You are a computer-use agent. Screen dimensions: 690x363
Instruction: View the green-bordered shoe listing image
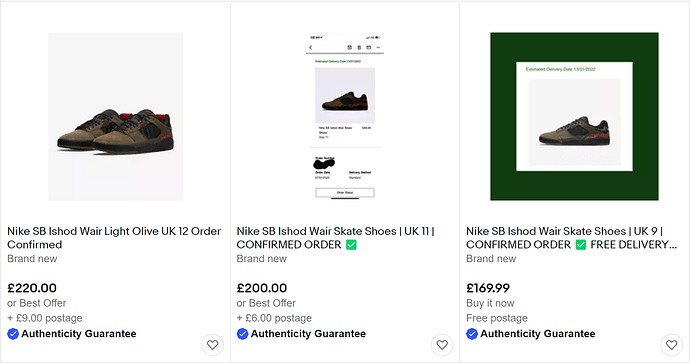click(x=574, y=116)
